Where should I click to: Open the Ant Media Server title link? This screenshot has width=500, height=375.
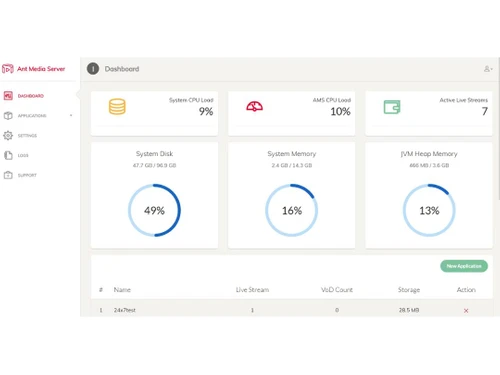click(41, 69)
